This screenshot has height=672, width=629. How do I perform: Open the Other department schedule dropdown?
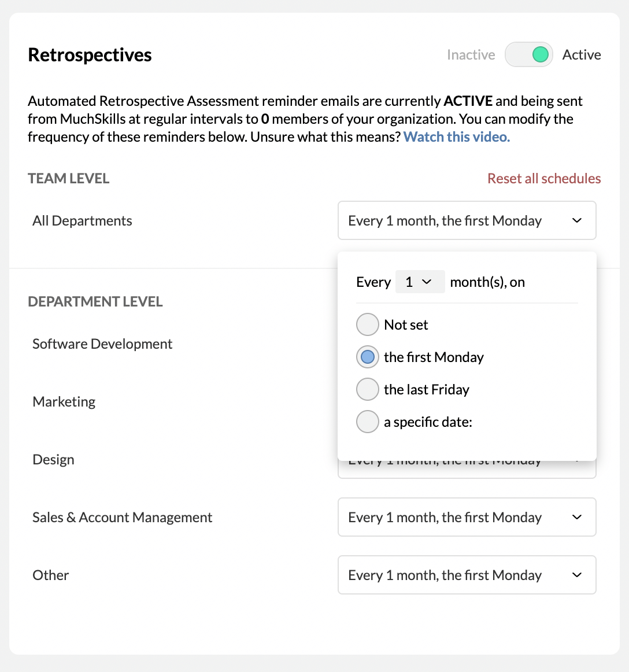[x=467, y=575]
